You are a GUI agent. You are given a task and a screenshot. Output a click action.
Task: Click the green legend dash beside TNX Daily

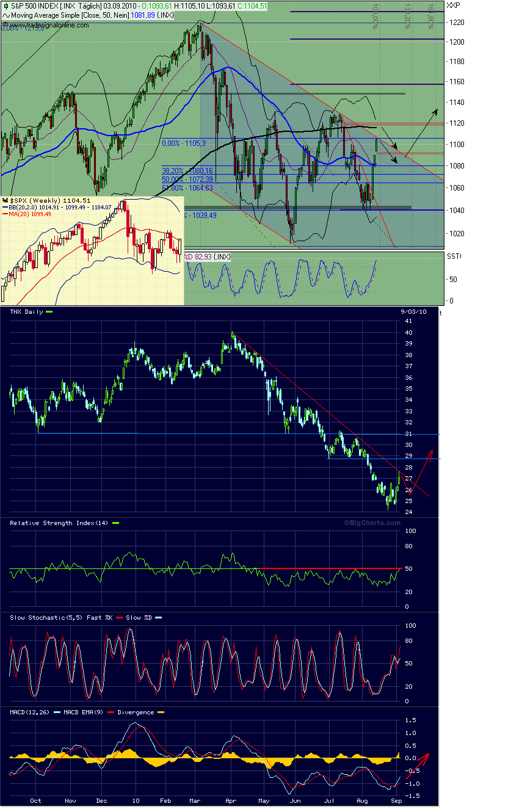pyautogui.click(x=49, y=312)
